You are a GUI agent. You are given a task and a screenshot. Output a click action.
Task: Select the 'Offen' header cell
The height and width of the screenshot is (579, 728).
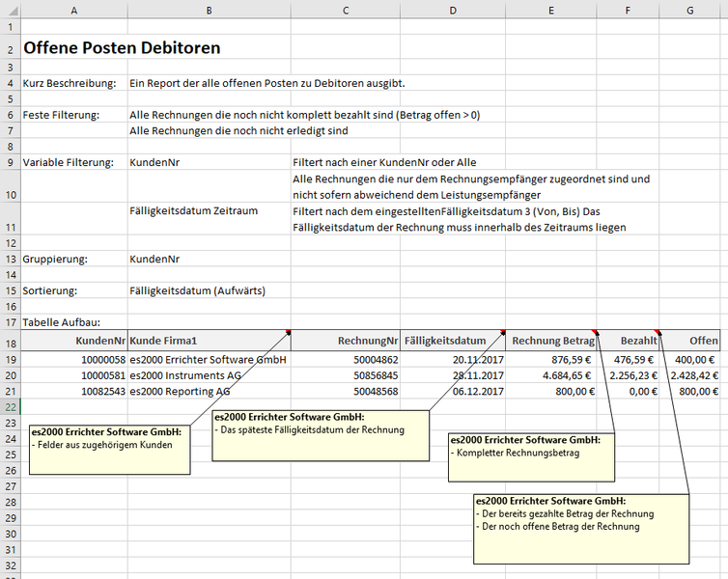(x=690, y=341)
